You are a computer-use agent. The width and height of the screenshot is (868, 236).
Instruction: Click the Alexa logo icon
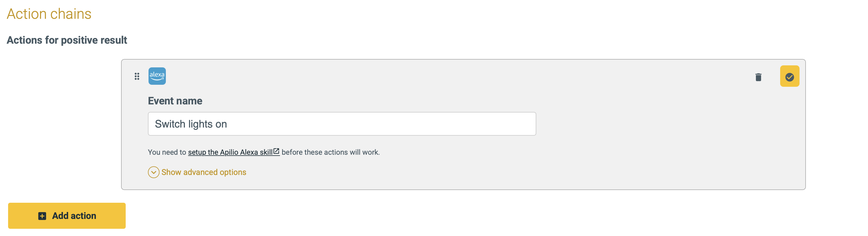157,76
